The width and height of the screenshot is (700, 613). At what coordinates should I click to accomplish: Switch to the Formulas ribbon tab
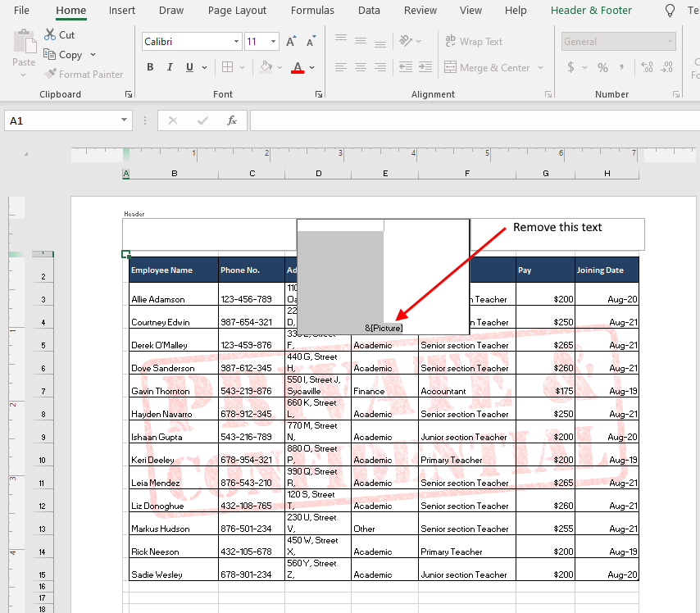312,11
